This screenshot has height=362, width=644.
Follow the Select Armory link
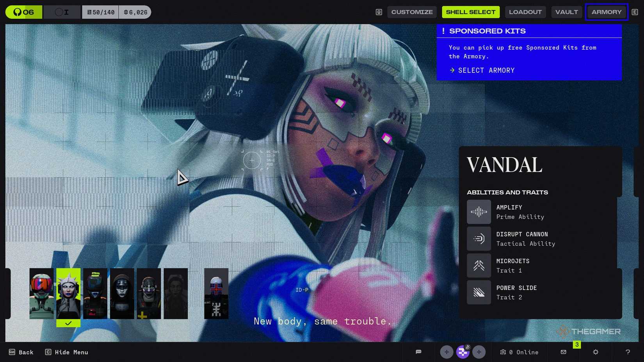pyautogui.click(x=482, y=70)
